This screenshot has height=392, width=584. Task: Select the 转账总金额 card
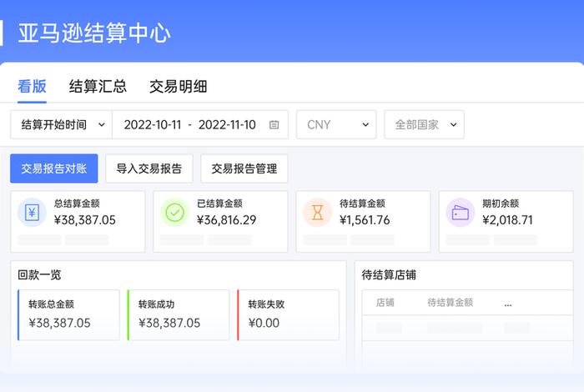click(x=68, y=315)
